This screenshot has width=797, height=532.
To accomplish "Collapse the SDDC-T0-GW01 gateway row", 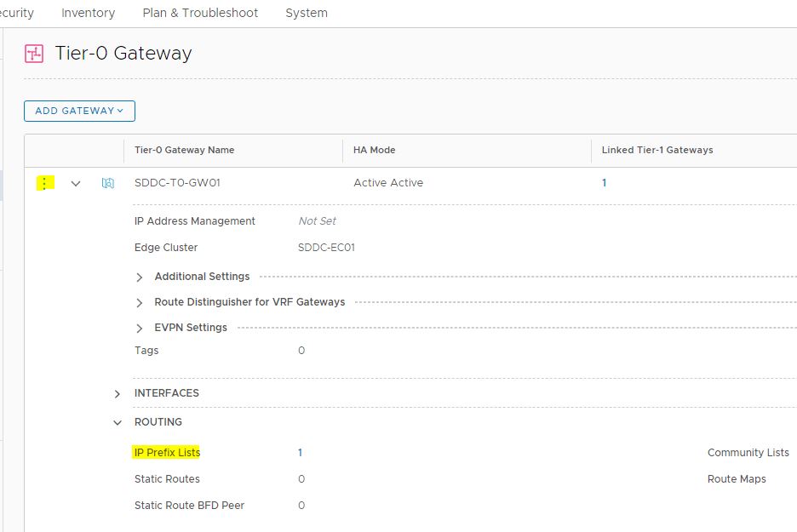I will [76, 183].
